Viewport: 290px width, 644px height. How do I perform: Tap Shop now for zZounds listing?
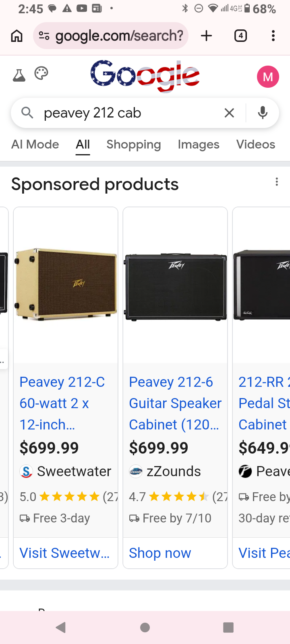[160, 553]
